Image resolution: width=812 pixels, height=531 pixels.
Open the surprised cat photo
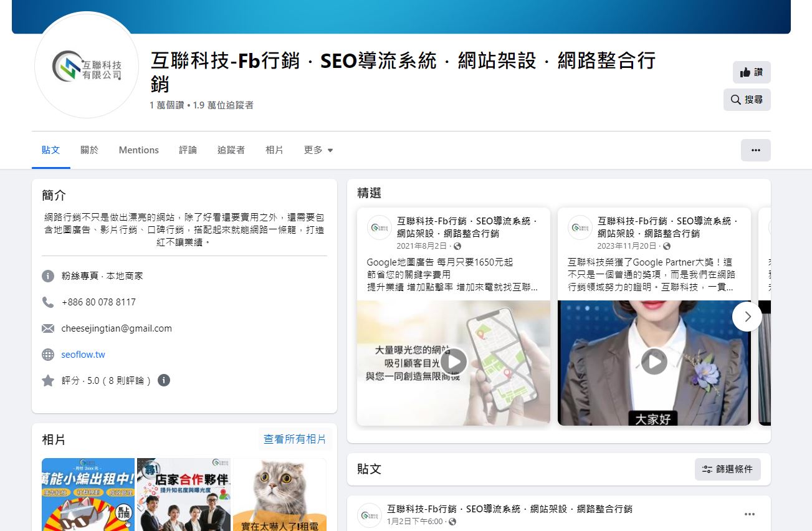click(x=280, y=494)
